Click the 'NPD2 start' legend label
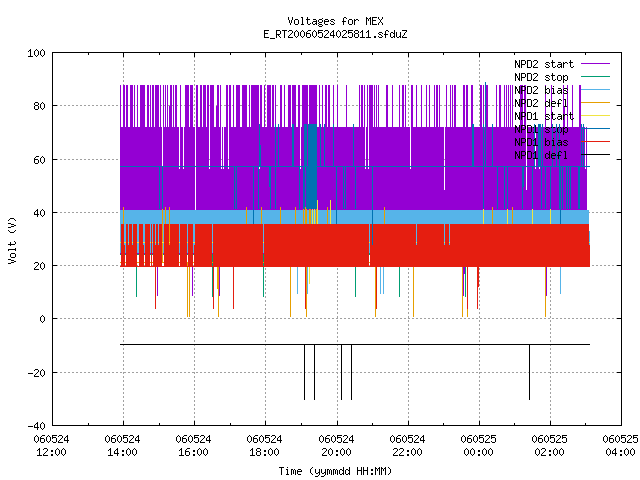The image size is (640, 480). (x=544, y=64)
